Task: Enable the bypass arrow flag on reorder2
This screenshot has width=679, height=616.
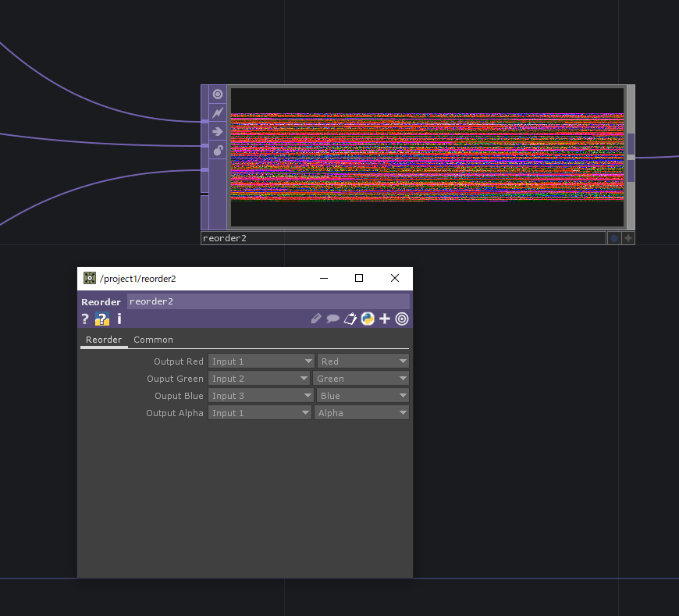Action: (218, 131)
